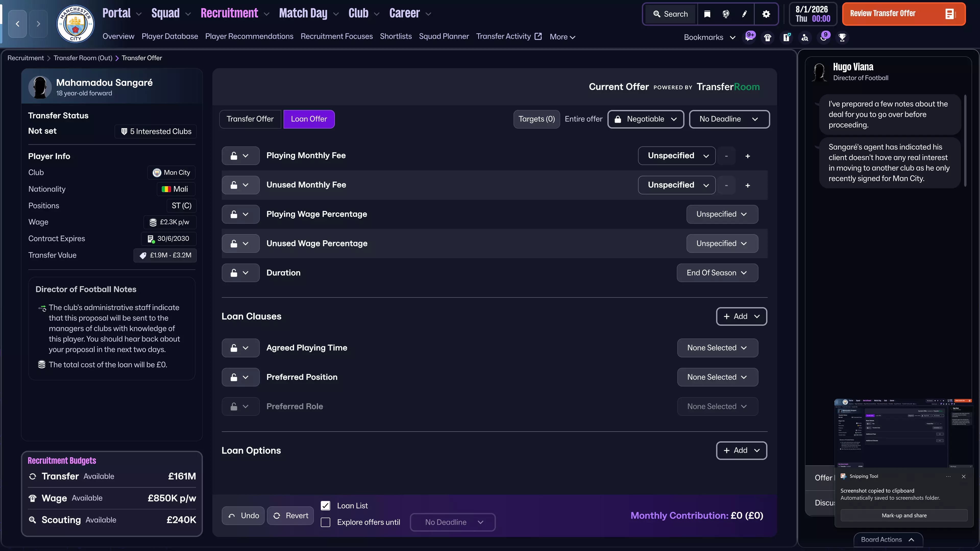Open Agreed Playing Time None Selected dropdown
Viewport: 980px width, 551px height.
click(x=717, y=347)
